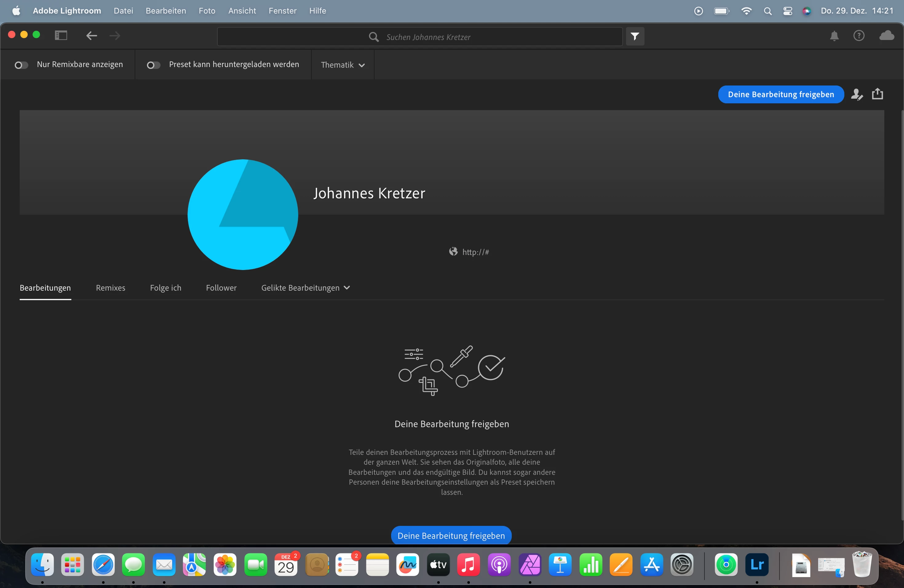Screen dimensions: 904x588
Task: Click the share profile icon
Action: (x=878, y=94)
